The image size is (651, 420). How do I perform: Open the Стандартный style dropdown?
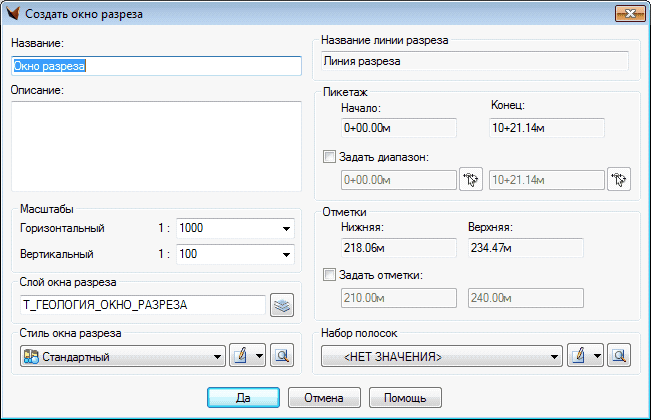(x=218, y=357)
